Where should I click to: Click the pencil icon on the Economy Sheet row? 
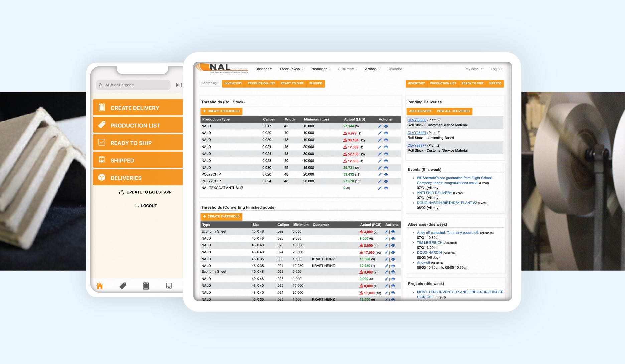click(386, 231)
